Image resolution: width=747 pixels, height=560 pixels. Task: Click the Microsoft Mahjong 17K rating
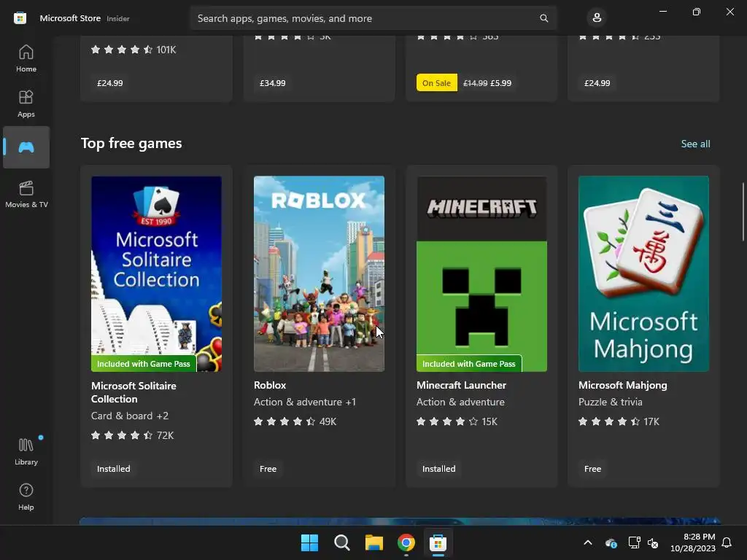pyautogui.click(x=619, y=421)
